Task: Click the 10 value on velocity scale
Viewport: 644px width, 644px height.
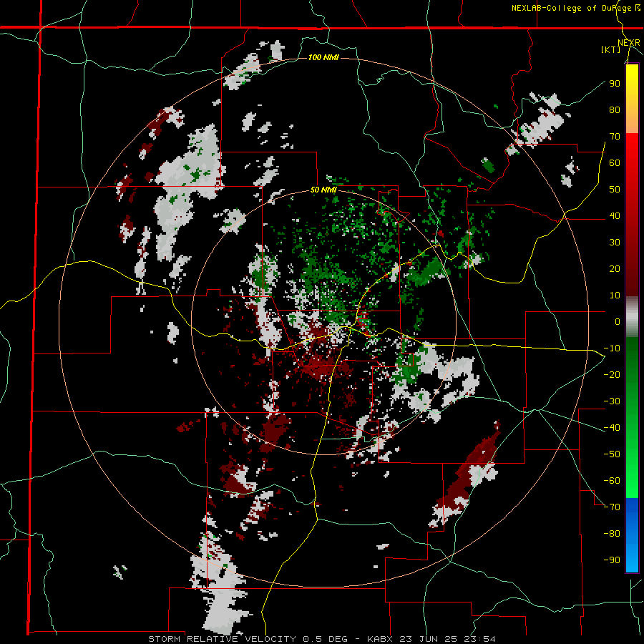Action: click(x=615, y=296)
